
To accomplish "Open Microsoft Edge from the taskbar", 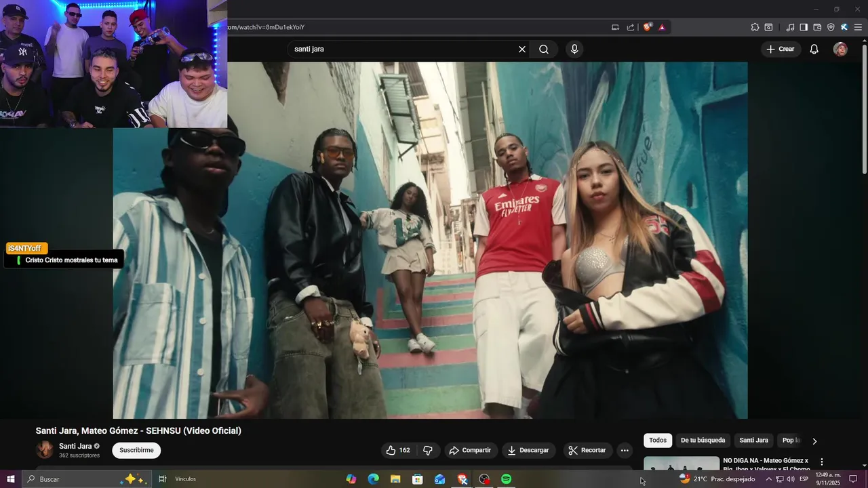I will tap(373, 479).
